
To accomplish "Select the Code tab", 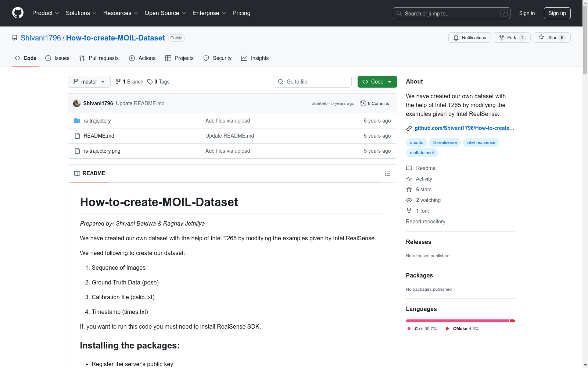I will coord(26,58).
